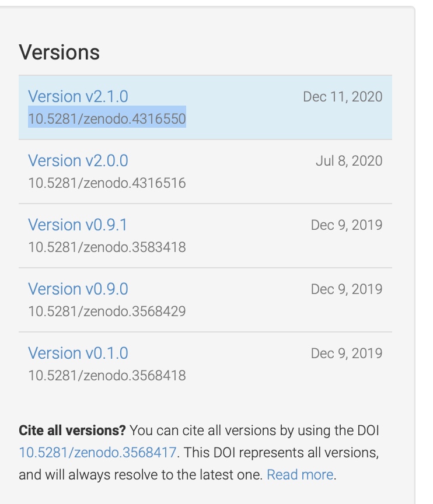Click the Read more link

pyautogui.click(x=300, y=475)
